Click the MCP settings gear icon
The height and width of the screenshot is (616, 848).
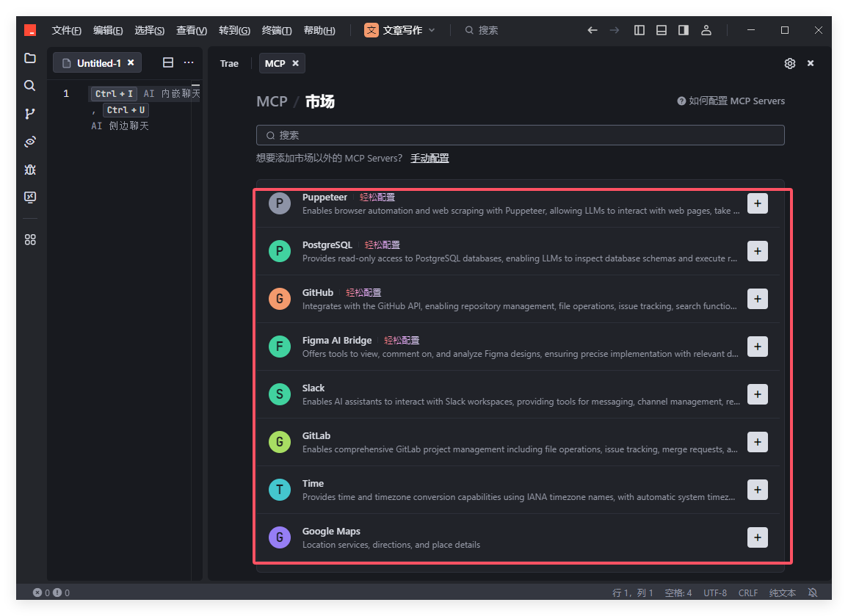(x=790, y=64)
